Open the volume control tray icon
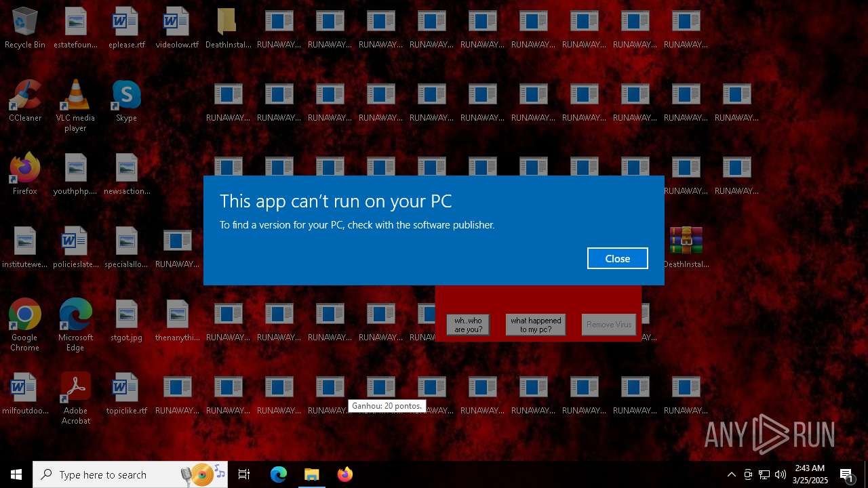868x488 pixels. click(781, 474)
